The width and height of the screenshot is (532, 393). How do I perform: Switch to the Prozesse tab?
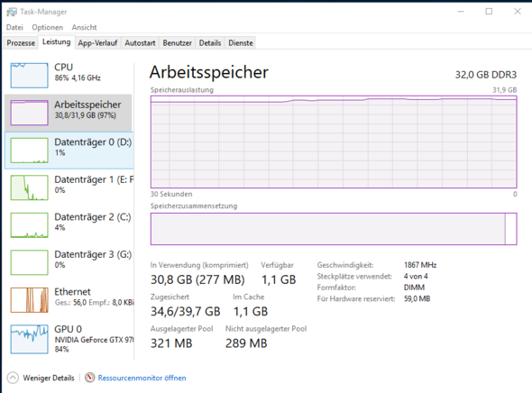(21, 43)
